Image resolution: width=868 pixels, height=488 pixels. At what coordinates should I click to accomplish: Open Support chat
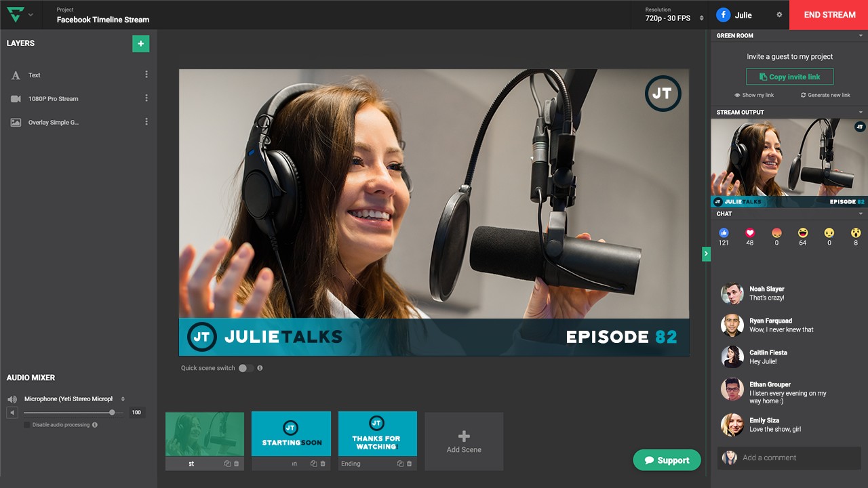[667, 460]
